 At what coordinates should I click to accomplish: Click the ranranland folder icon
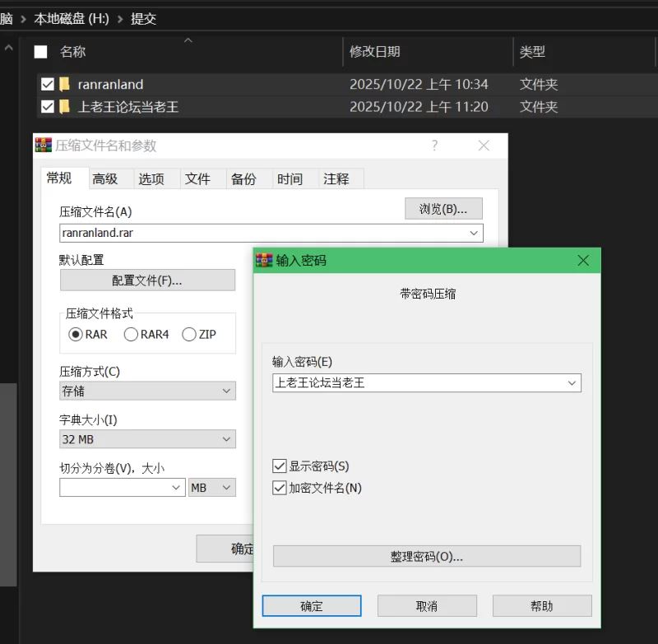tap(64, 85)
